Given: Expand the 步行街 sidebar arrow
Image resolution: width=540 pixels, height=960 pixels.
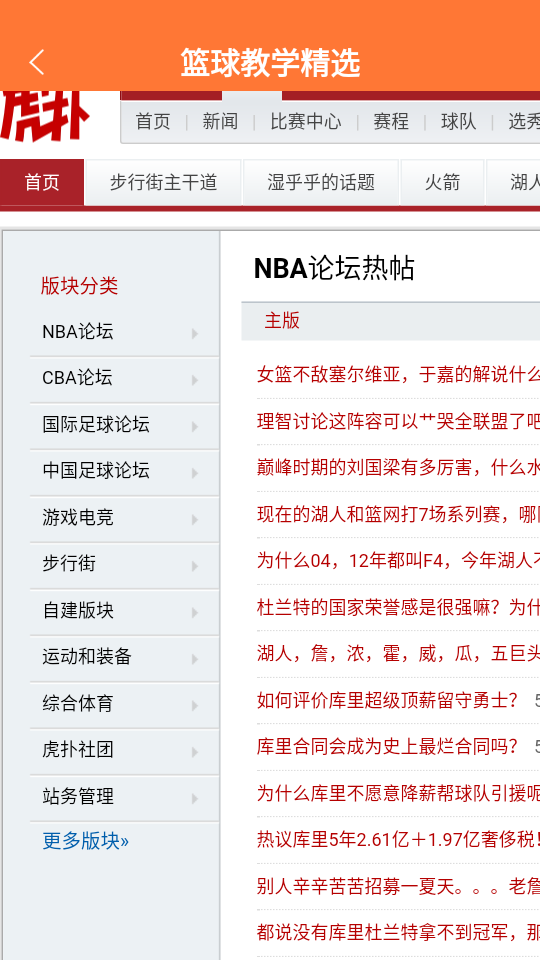Looking at the screenshot, I should pyautogui.click(x=195, y=566).
